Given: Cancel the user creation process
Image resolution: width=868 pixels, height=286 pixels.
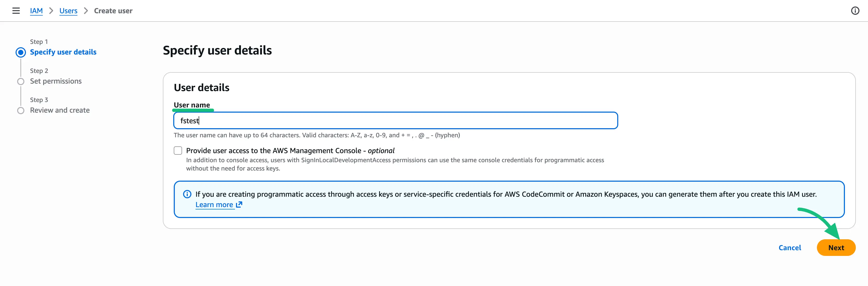Looking at the screenshot, I should 790,247.
